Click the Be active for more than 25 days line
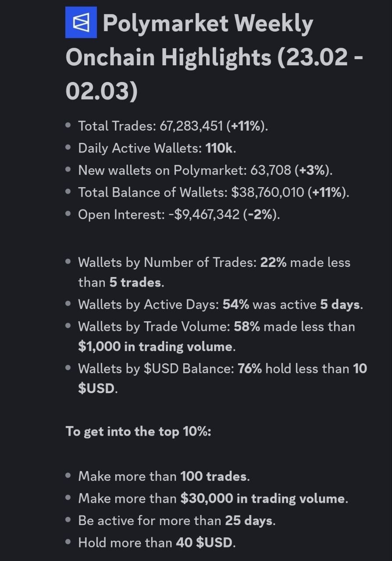This screenshot has width=392, height=561. (x=177, y=520)
